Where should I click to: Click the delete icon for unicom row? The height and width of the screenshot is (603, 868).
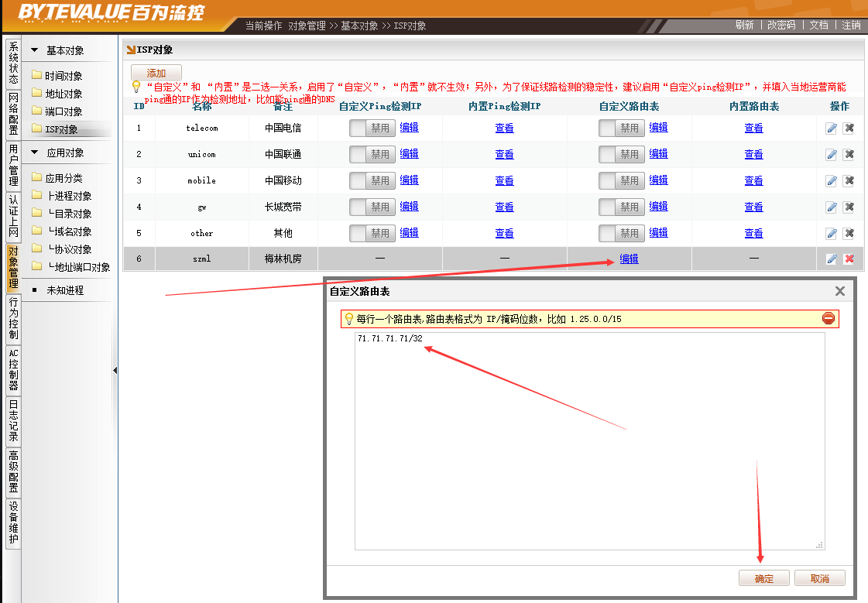tap(849, 155)
